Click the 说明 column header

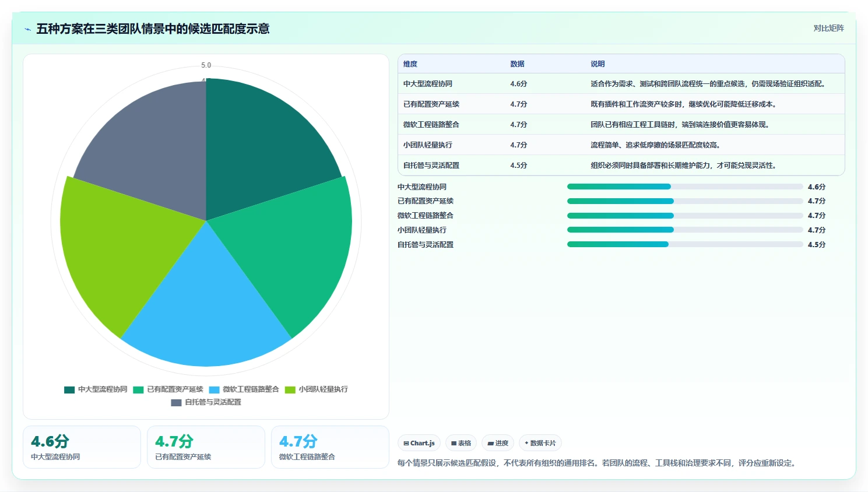point(598,64)
